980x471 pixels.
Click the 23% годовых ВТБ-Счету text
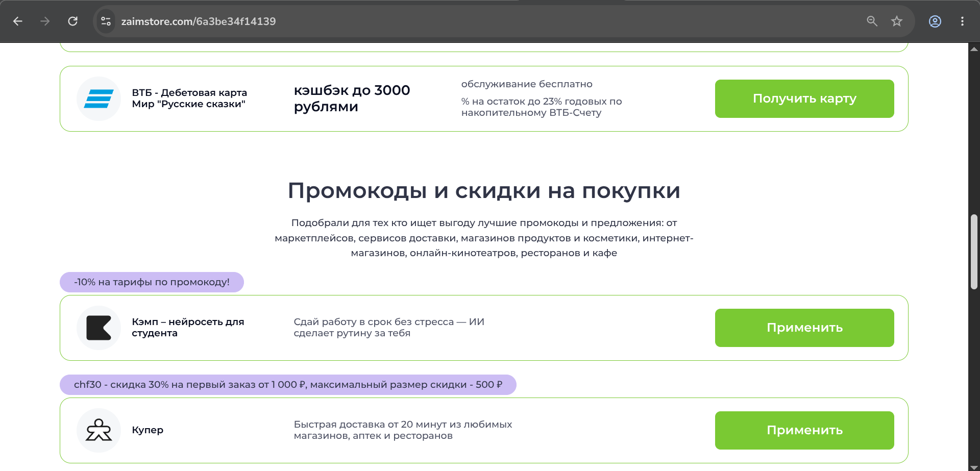(542, 107)
